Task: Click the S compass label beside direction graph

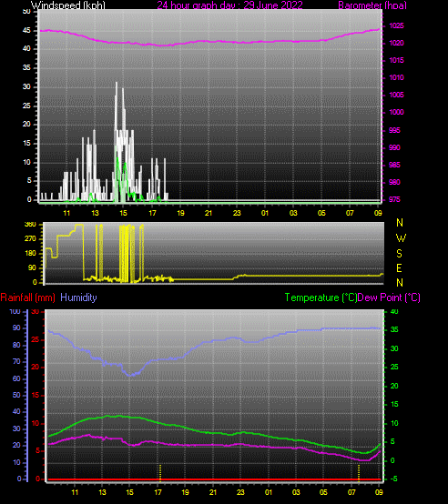Action: [x=399, y=254]
